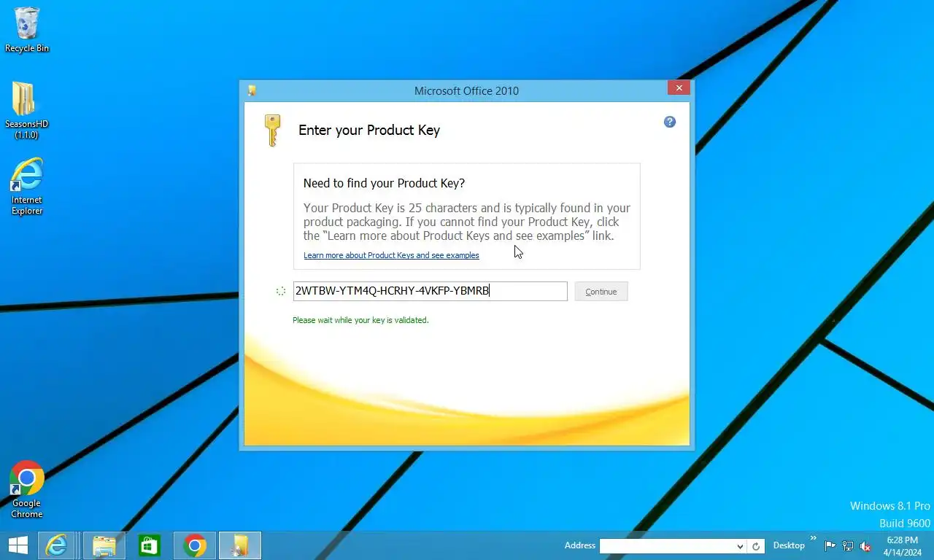Click the help question mark icon
The height and width of the screenshot is (560, 934).
[x=670, y=122]
